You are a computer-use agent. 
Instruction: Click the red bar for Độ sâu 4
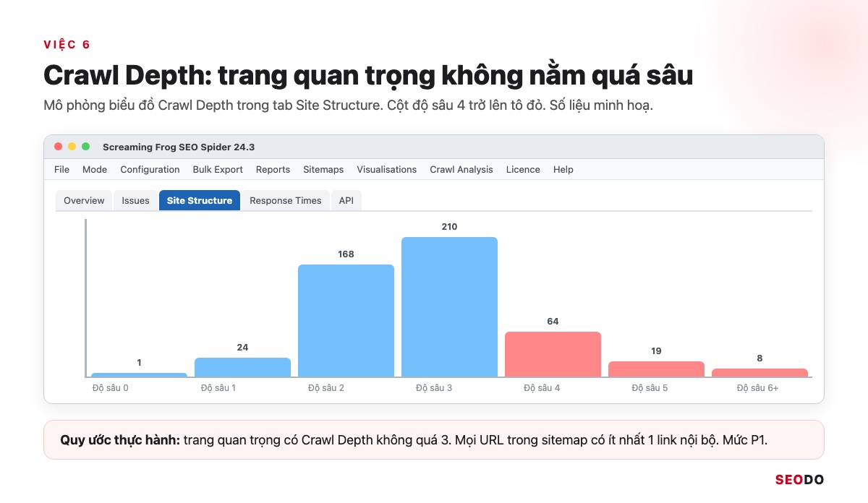[553, 354]
